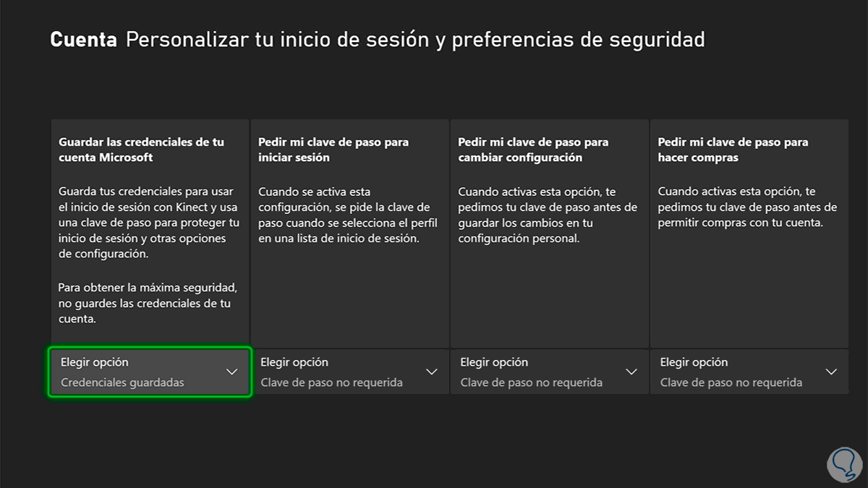
Task: Click the 'Cuenta' title at the top
Action: point(83,40)
